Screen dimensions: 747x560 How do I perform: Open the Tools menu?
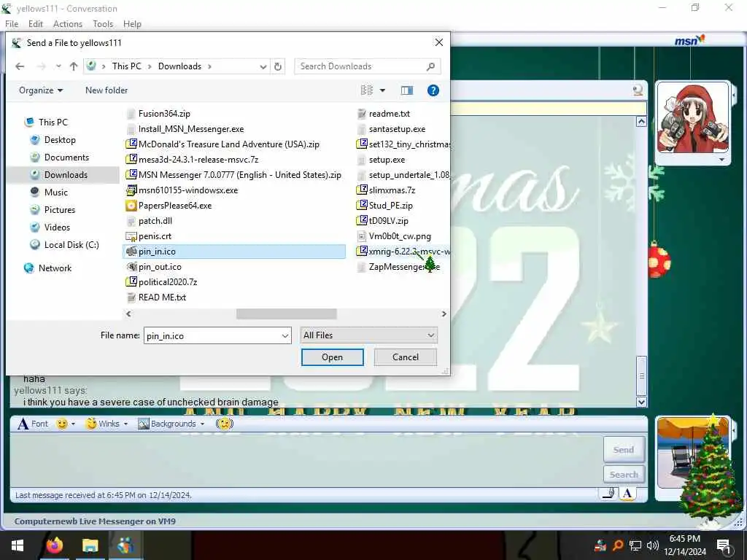pyautogui.click(x=103, y=24)
